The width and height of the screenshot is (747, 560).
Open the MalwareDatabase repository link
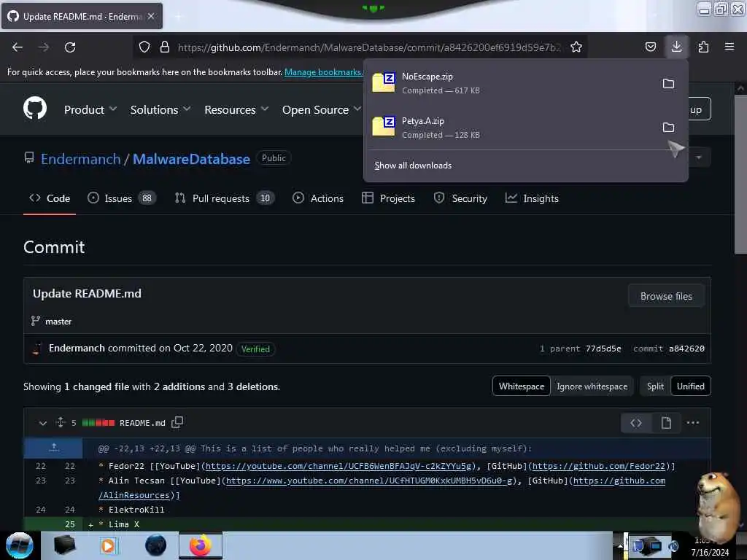(x=191, y=159)
